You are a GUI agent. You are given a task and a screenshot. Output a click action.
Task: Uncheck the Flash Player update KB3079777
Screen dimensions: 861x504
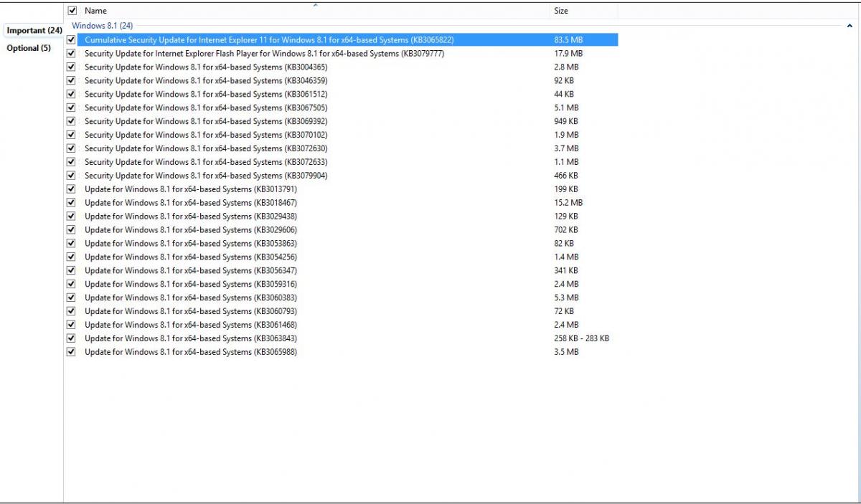(71, 54)
